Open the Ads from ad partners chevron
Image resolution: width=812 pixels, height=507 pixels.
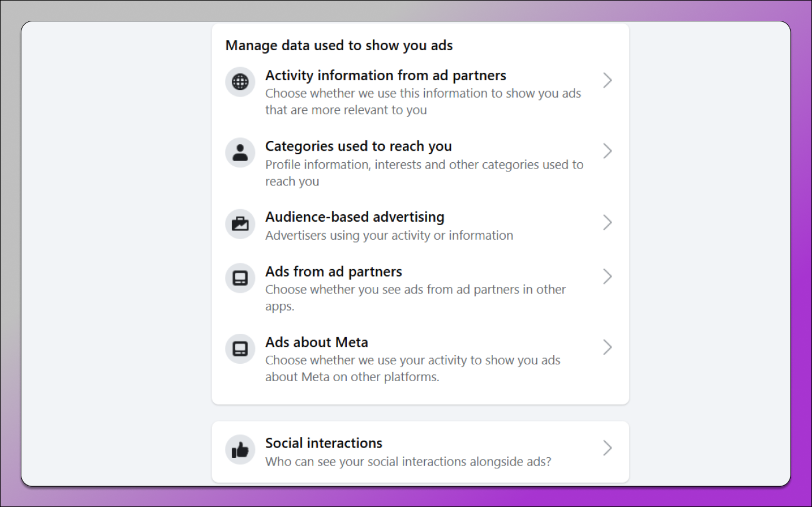(x=607, y=277)
